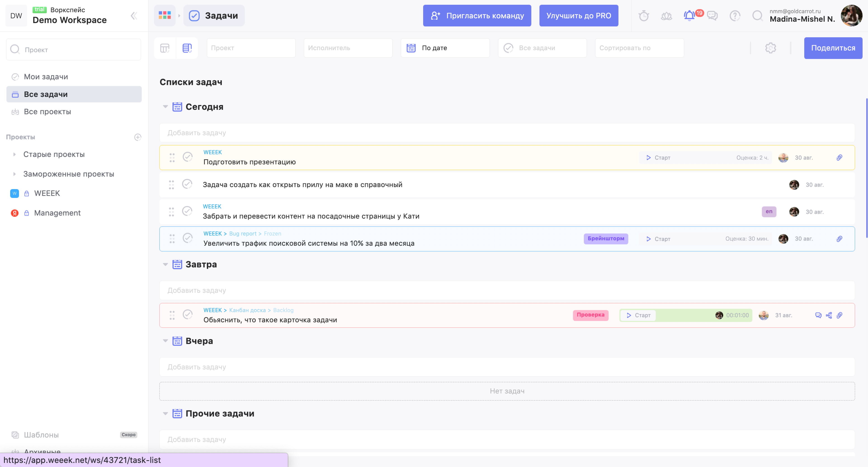Start timer on Увеличить трафик task

pyautogui.click(x=658, y=239)
